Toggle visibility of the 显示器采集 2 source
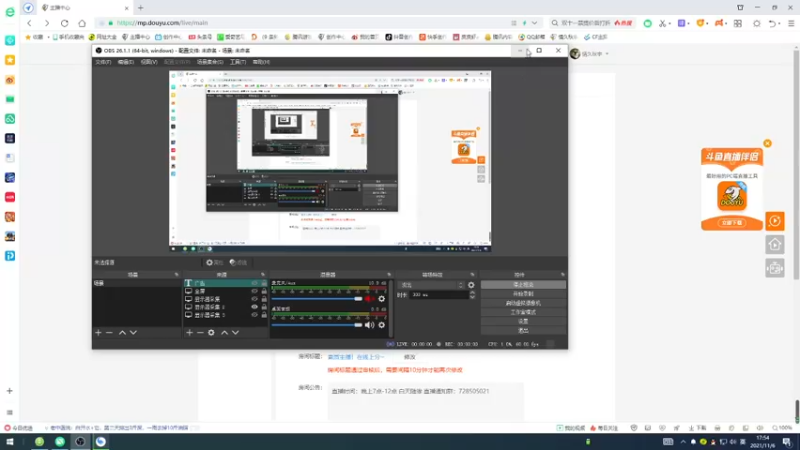 click(x=255, y=307)
